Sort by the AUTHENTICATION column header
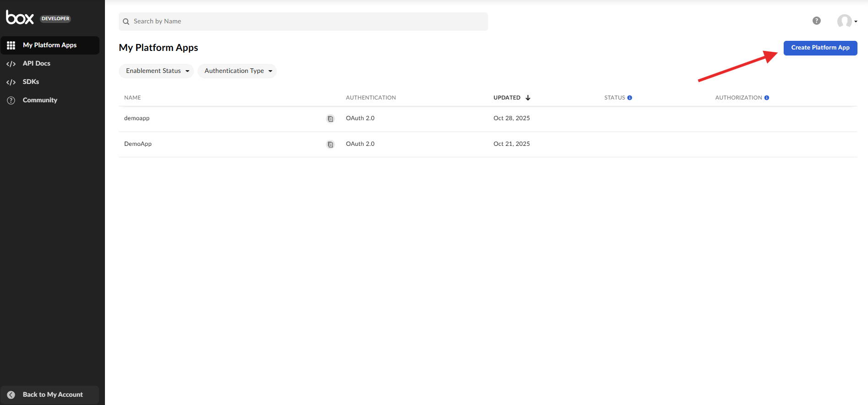The width and height of the screenshot is (868, 405). click(371, 98)
